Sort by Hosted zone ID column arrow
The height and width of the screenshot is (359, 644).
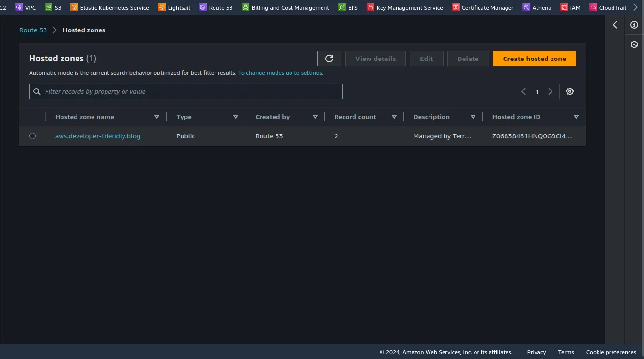(x=576, y=117)
